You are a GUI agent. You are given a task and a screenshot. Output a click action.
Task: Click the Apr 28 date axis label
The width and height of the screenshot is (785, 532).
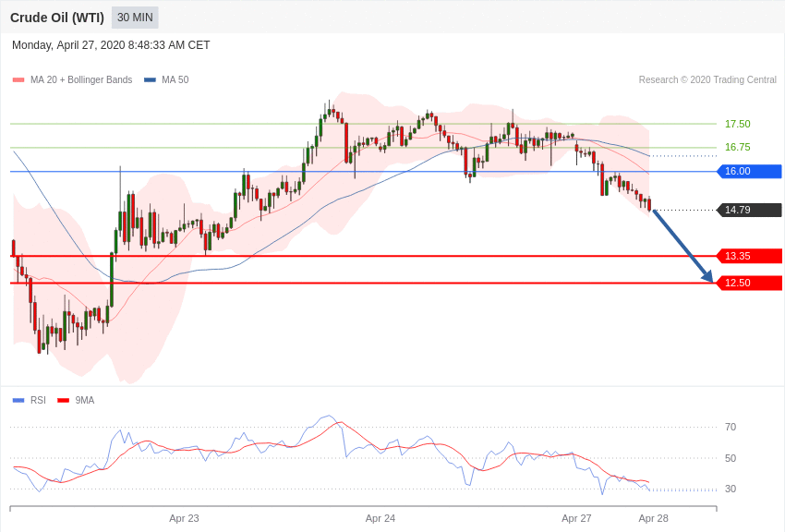[x=653, y=518]
